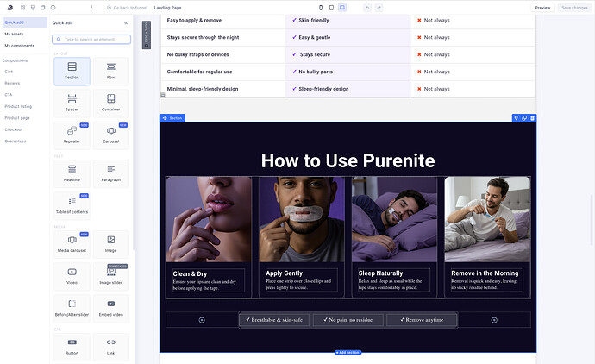Open My assets in the sidebar
Viewport: 595px width, 364px height.
point(14,35)
